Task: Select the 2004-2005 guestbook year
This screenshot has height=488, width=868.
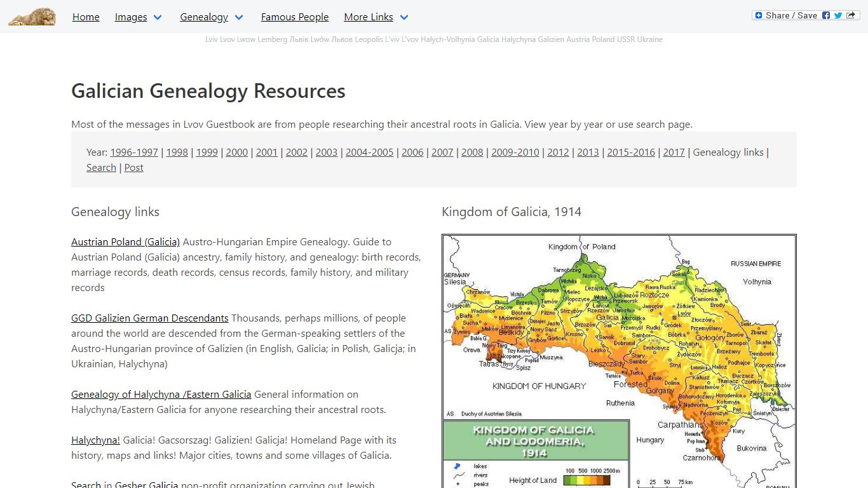Action: (x=369, y=152)
